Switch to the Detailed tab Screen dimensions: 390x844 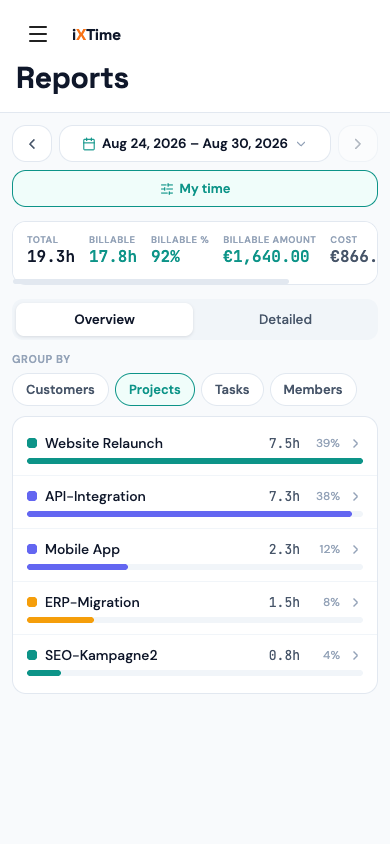pyautogui.click(x=285, y=319)
